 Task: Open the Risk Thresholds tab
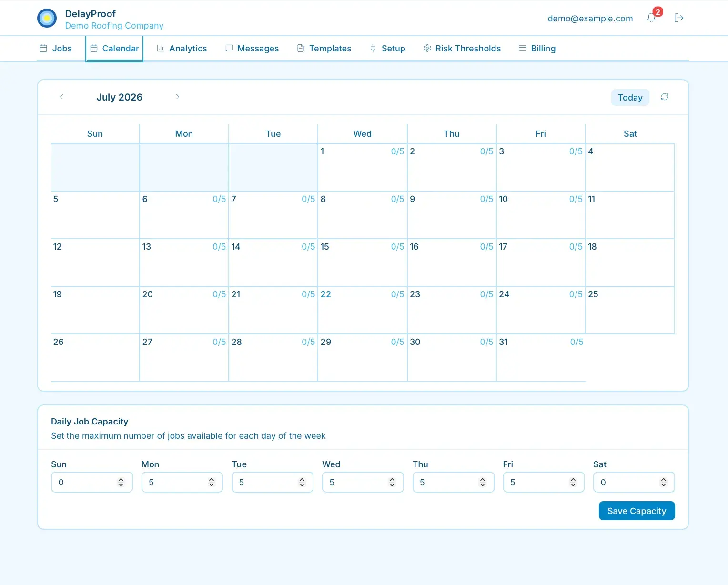(462, 49)
